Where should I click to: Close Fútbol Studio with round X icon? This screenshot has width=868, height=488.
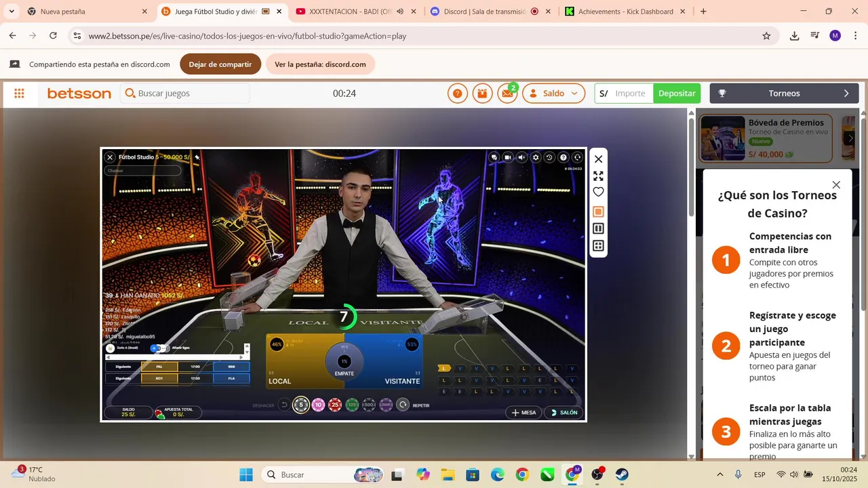(110, 157)
